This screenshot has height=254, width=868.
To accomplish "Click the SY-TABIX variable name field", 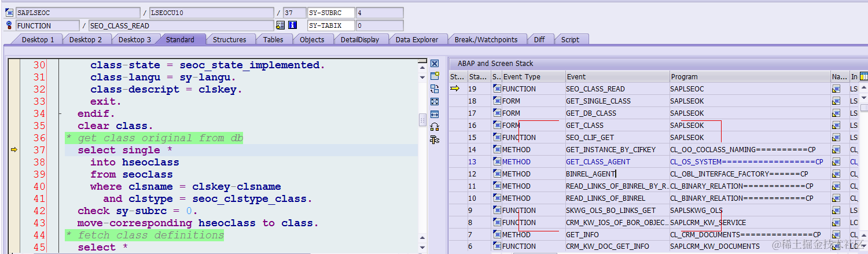I will (x=330, y=25).
